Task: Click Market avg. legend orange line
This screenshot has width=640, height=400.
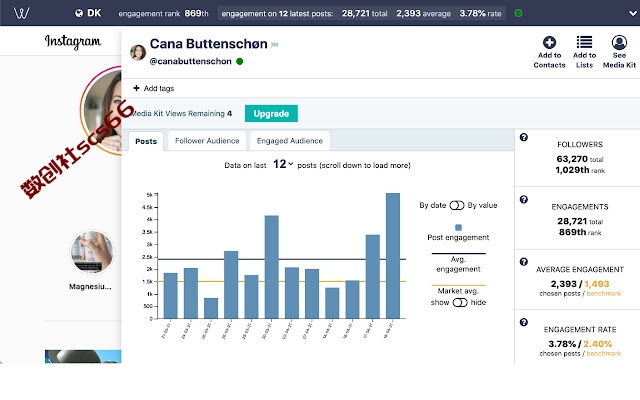Action: (459, 285)
